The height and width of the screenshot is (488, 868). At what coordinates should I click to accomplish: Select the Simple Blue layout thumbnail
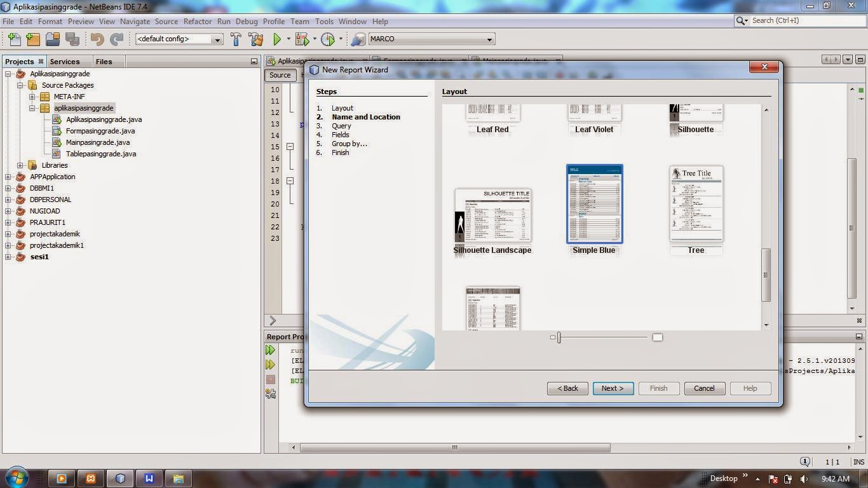point(594,204)
